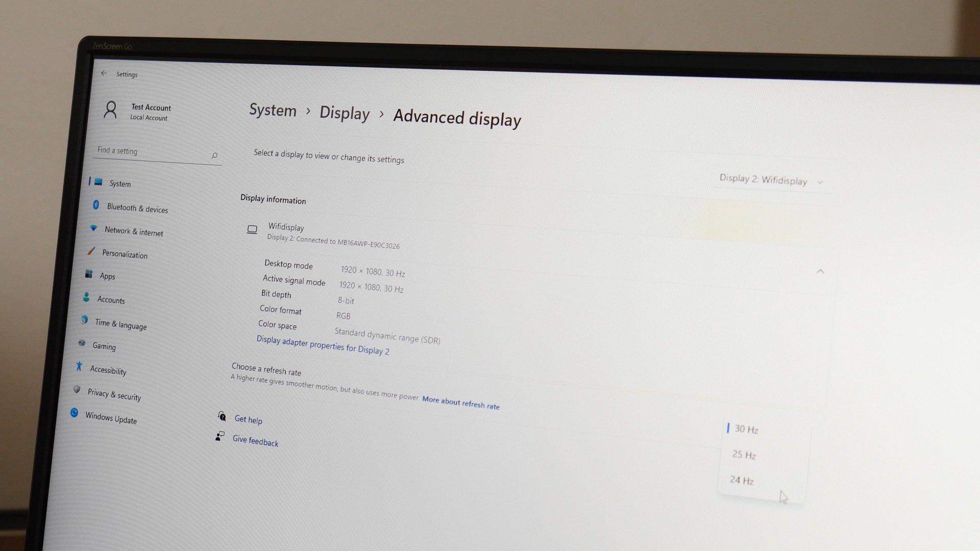Open Display adapter properties for Display 2

(323, 348)
